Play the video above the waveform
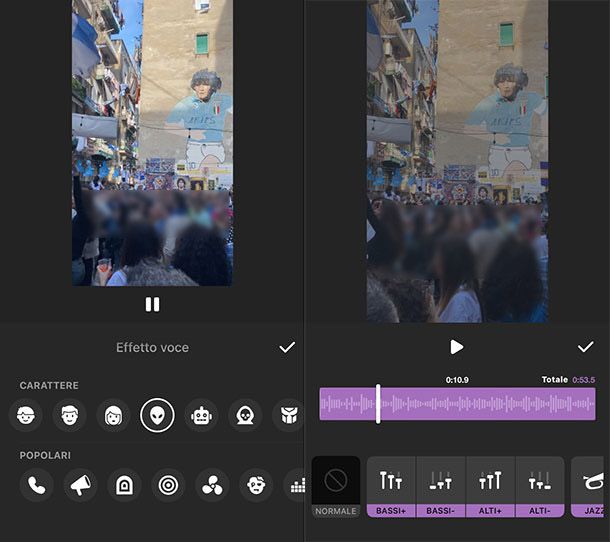Image resolution: width=610 pixels, height=542 pixels. click(456, 347)
